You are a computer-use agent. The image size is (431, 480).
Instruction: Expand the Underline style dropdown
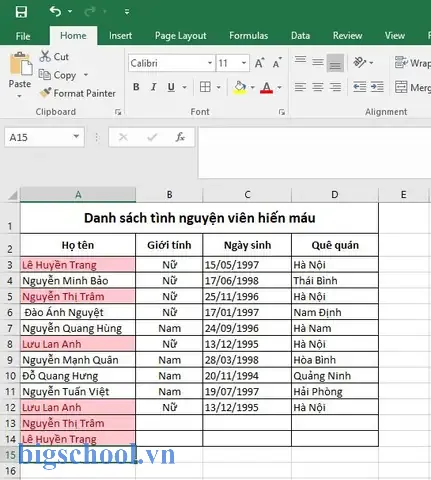point(184,87)
